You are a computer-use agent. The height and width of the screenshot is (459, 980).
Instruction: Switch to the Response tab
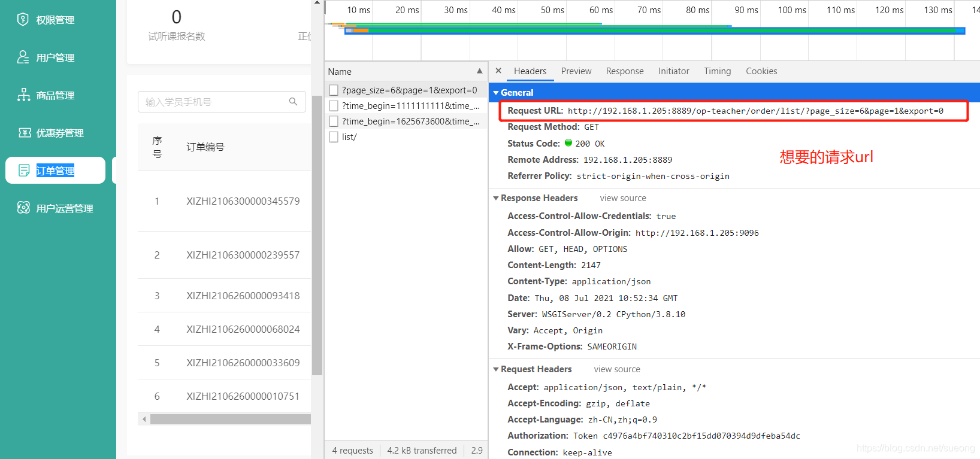pyautogui.click(x=625, y=71)
